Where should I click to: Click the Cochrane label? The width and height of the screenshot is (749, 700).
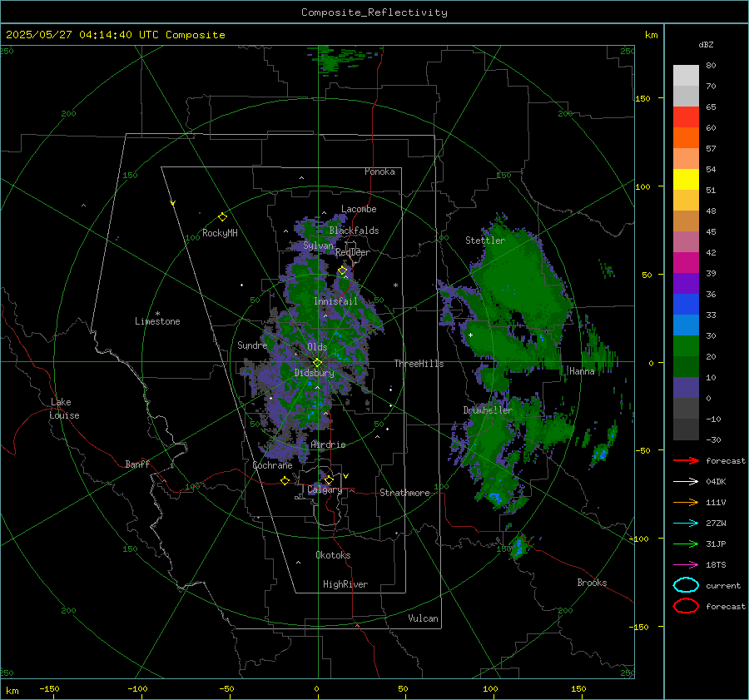[272, 465]
